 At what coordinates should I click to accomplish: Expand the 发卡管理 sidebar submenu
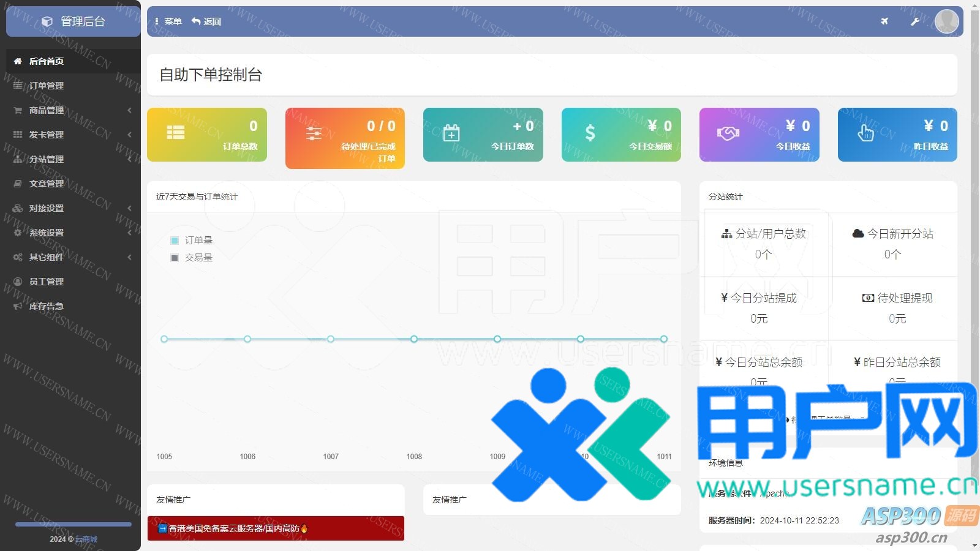point(73,135)
